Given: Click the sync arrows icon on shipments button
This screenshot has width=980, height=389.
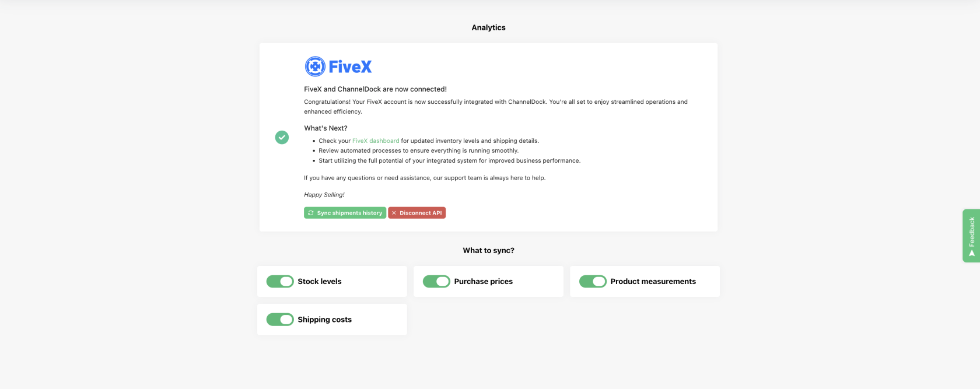Looking at the screenshot, I should pyautogui.click(x=311, y=213).
